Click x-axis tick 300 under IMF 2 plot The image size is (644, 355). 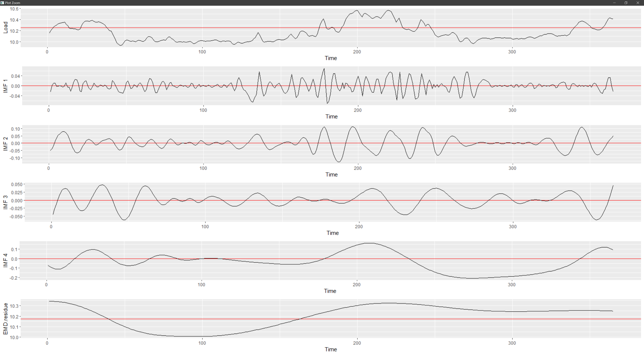coord(512,168)
